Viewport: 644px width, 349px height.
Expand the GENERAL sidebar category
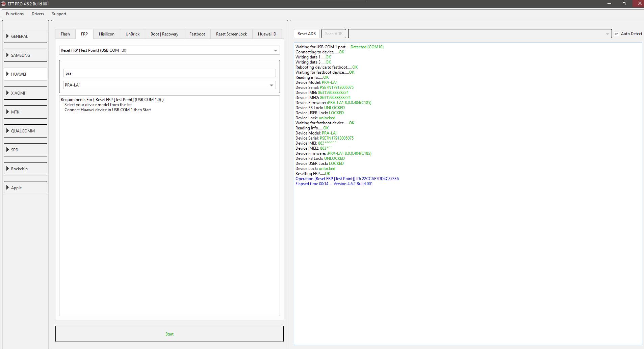point(25,36)
